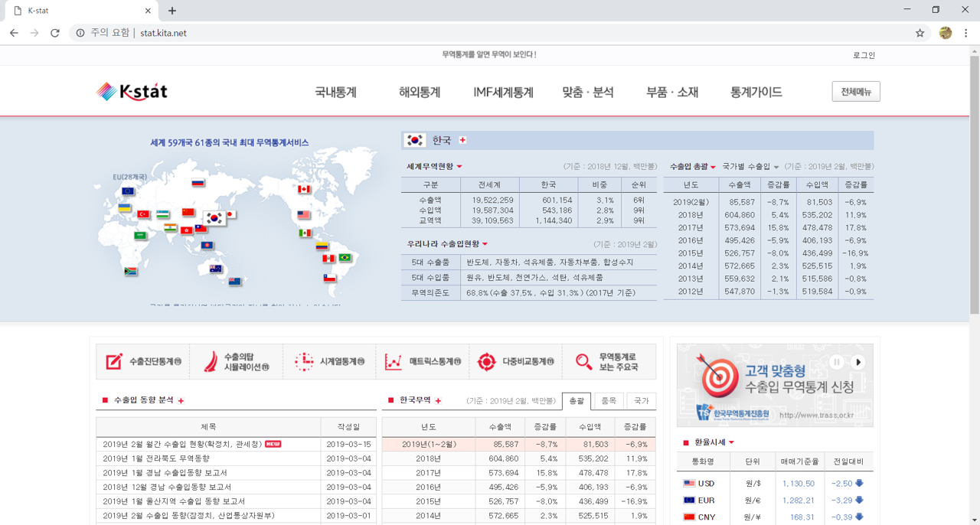Image resolution: width=980 pixels, height=525 pixels.
Task: Switch to 품목 tab
Action: point(609,401)
